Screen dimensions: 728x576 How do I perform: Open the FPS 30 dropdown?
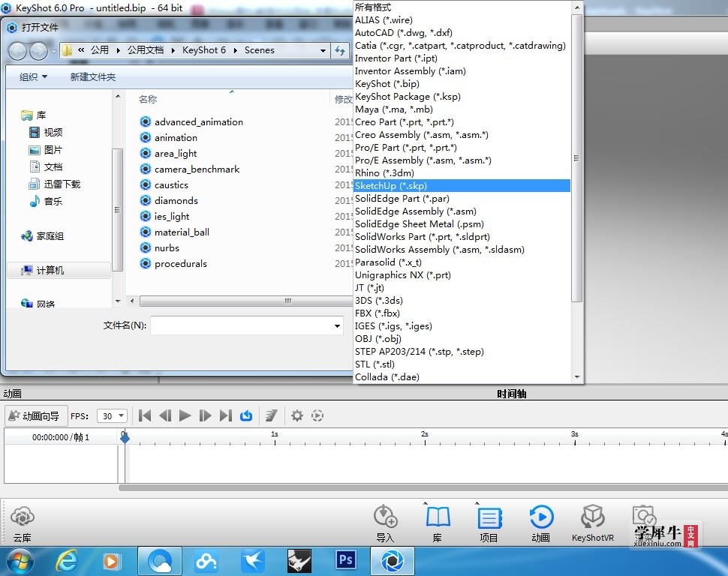(x=112, y=415)
